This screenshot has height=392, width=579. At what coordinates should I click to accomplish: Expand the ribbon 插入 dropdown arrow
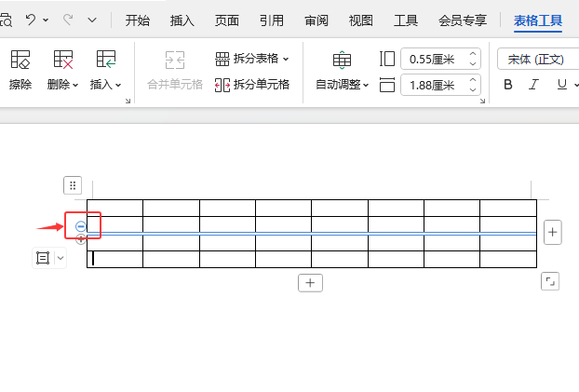pyautogui.click(x=118, y=85)
